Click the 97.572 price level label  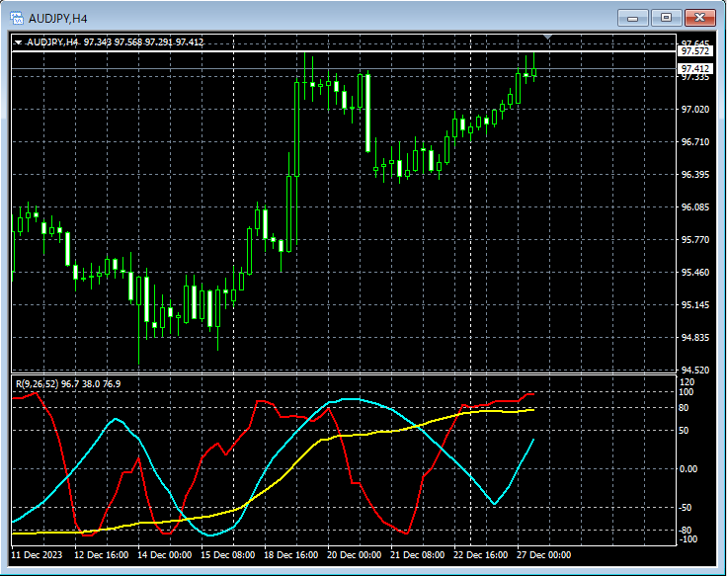tap(695, 51)
